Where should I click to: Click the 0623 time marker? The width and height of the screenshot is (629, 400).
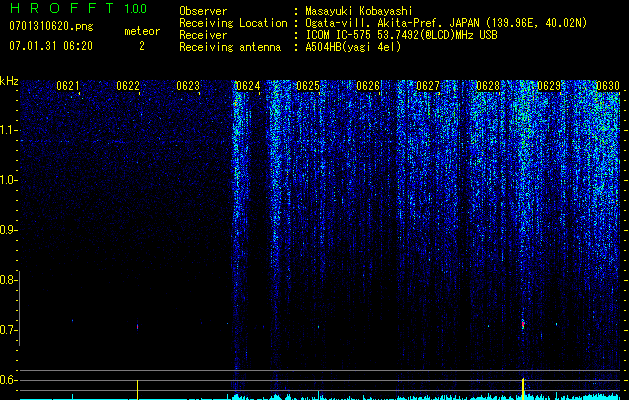pos(188,86)
